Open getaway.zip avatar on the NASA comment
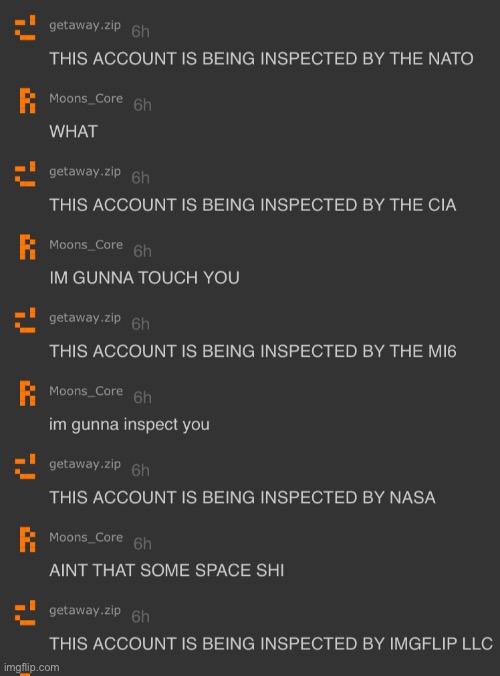 click(x=25, y=466)
